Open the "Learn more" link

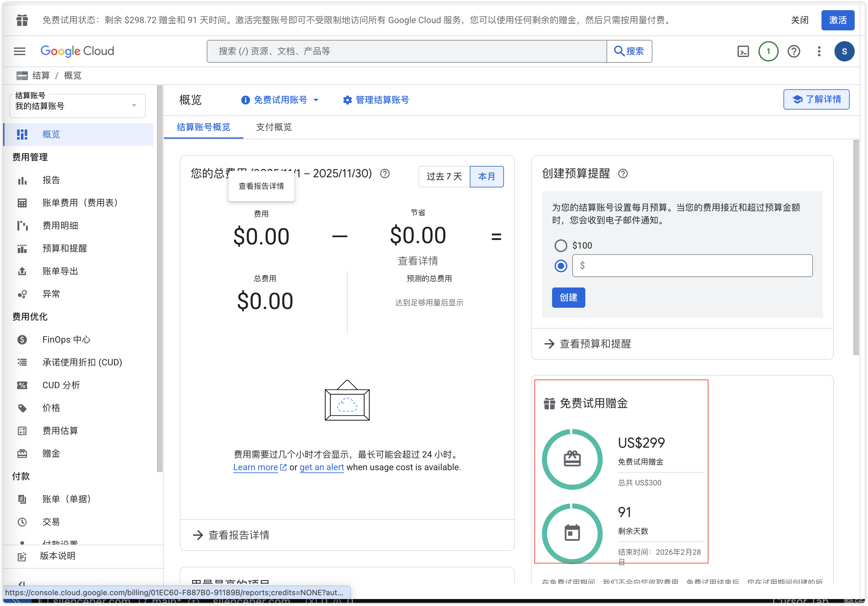pyautogui.click(x=255, y=467)
